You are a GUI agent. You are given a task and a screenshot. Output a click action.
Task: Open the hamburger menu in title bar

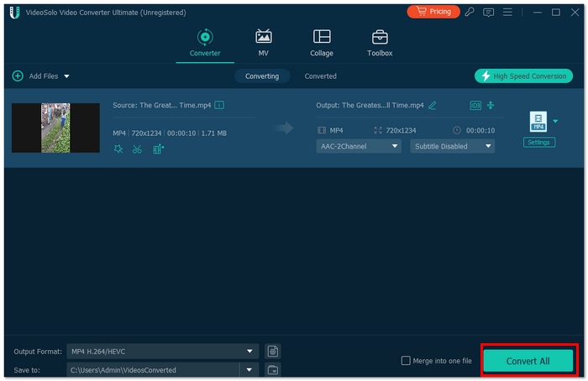509,13
